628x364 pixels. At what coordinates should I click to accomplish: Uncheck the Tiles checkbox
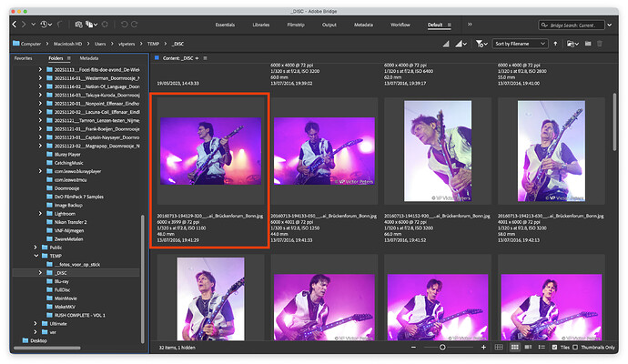click(x=552, y=348)
